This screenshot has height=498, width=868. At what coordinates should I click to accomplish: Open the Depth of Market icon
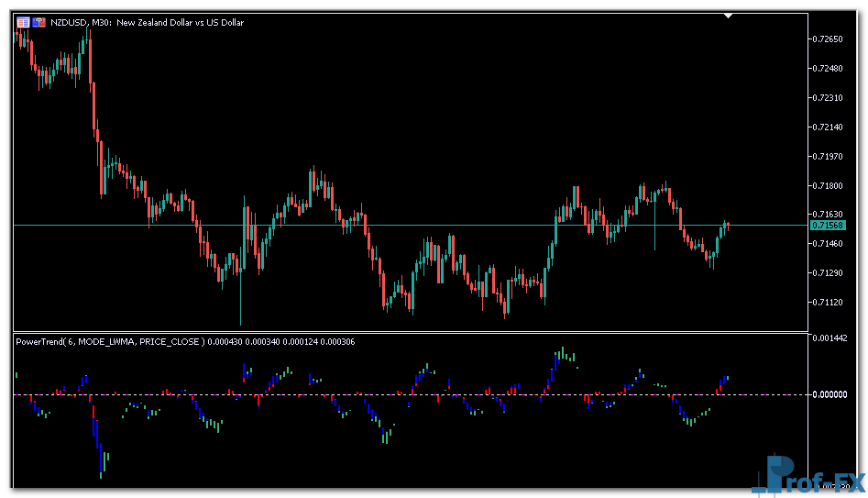[39, 22]
